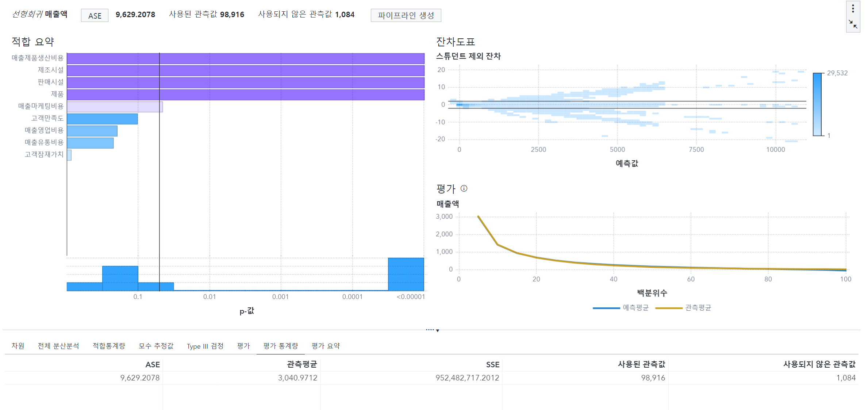
Task: Switch to the 차원 tab
Action: (18, 346)
